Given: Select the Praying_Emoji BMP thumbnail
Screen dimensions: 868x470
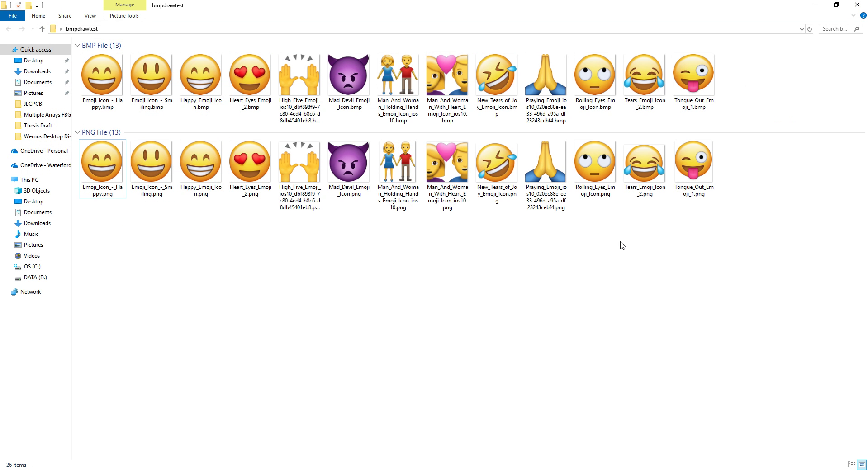Looking at the screenshot, I should point(545,75).
